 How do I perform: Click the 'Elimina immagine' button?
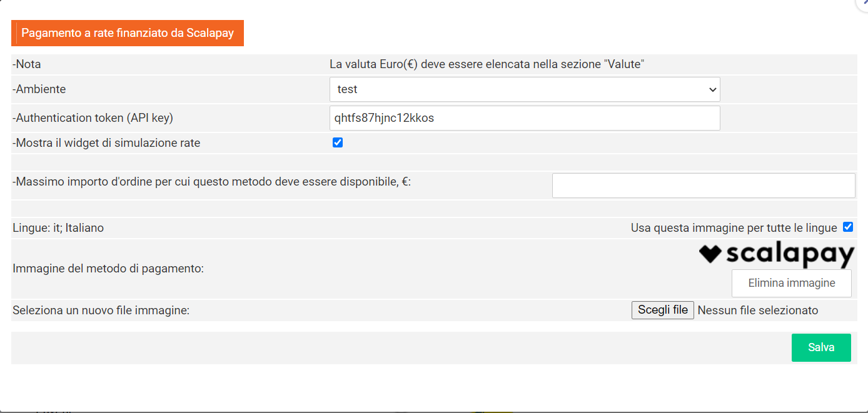[x=792, y=283]
